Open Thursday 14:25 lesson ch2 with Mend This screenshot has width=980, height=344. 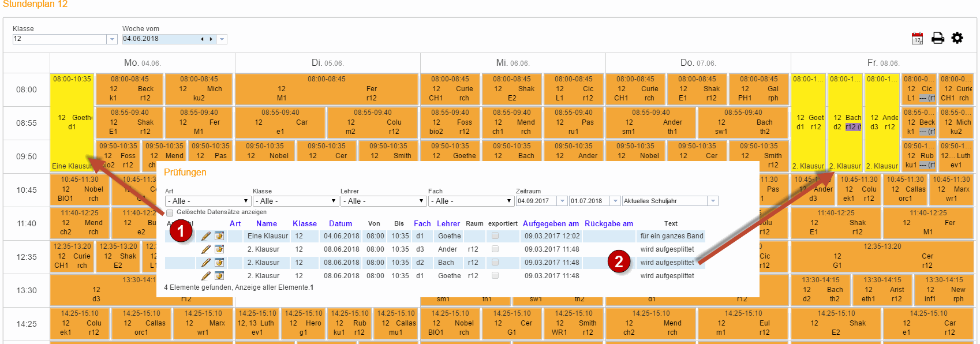(x=650, y=323)
